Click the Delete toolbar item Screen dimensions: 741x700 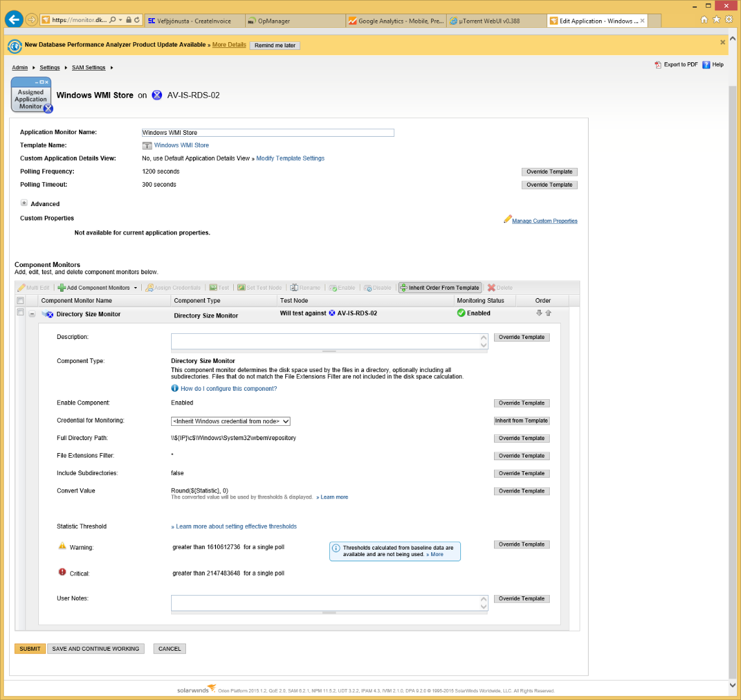click(x=500, y=288)
